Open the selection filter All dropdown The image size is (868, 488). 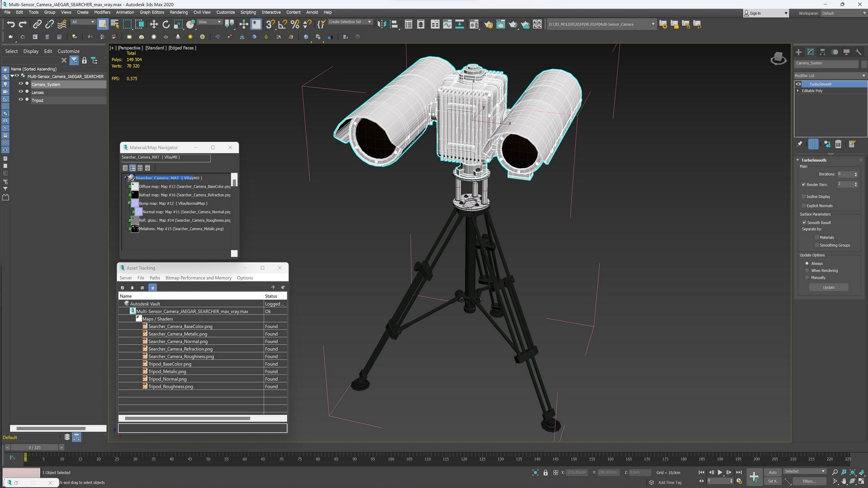pyautogui.click(x=83, y=22)
